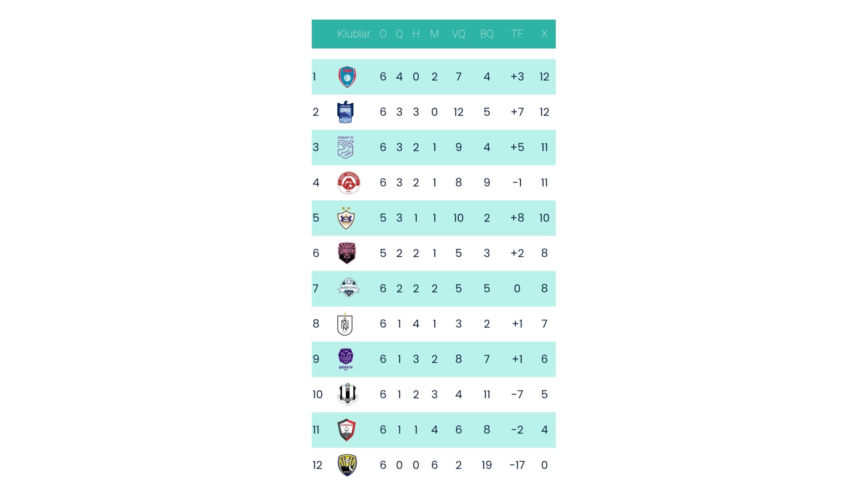Click the X points column header

point(544,34)
